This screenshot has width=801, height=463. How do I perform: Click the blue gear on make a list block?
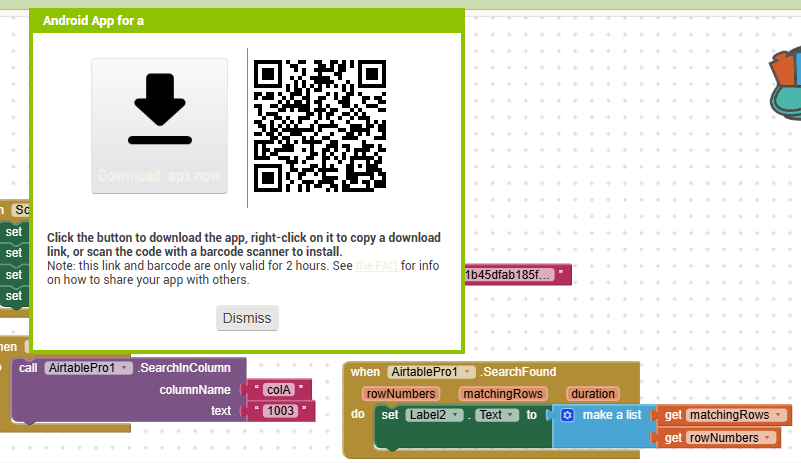567,415
